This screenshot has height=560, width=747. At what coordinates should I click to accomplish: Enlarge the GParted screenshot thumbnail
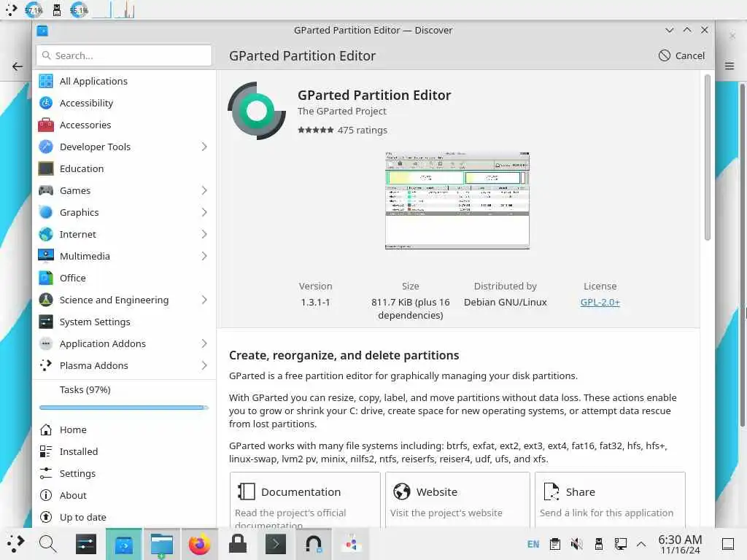coord(457,201)
